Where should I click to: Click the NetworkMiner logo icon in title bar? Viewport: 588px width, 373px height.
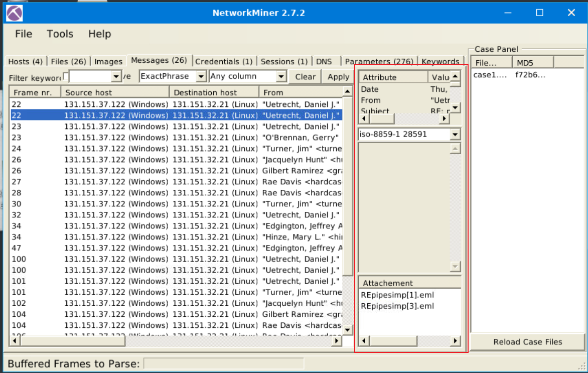pos(14,13)
